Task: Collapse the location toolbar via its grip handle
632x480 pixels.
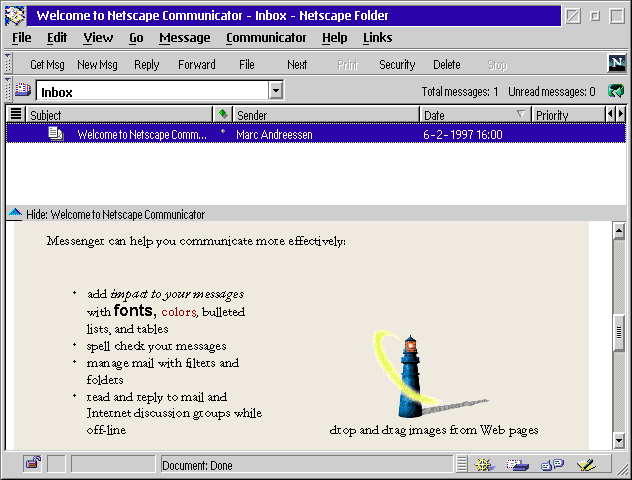Action: pyautogui.click(x=8, y=89)
